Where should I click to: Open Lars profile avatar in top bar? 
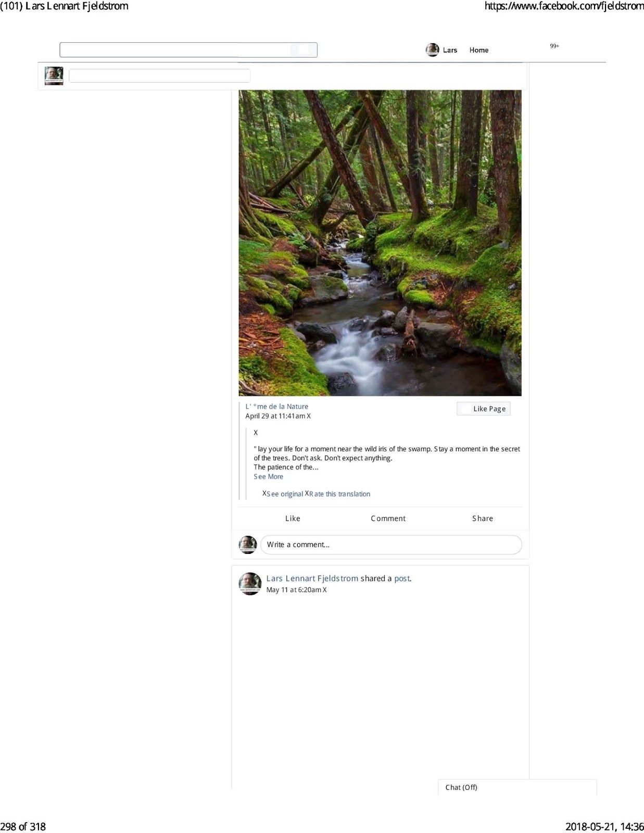[433, 50]
